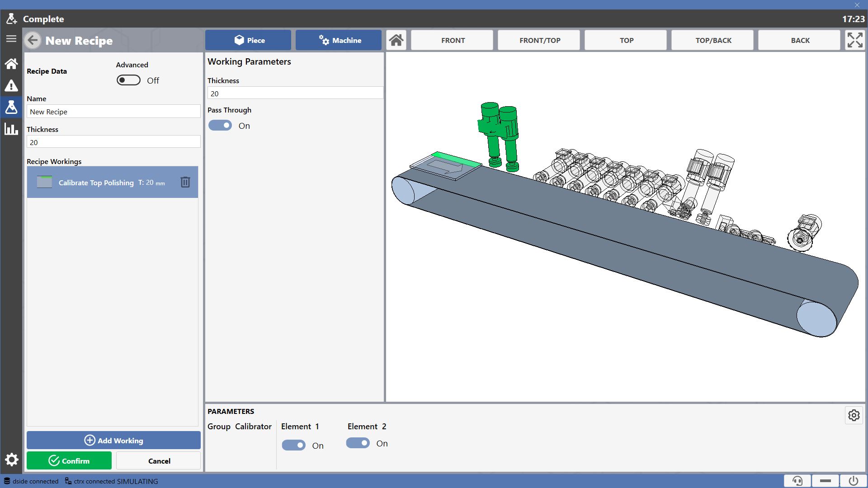Click the Recipe Data Thickness field

point(113,142)
